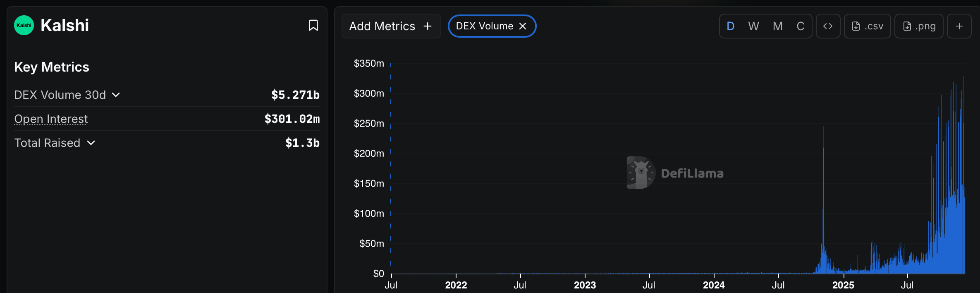Export the chart as .png
The image size is (980, 293).
click(x=918, y=26)
